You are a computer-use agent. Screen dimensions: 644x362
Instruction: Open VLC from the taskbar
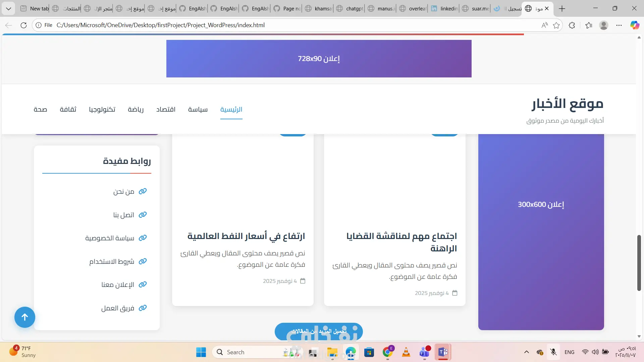point(406,352)
